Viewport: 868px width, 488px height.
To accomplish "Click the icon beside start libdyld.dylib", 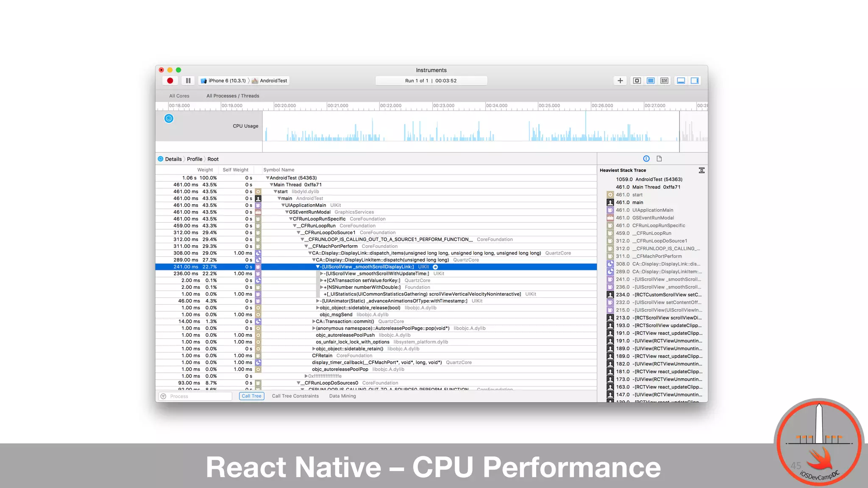I will (x=258, y=191).
